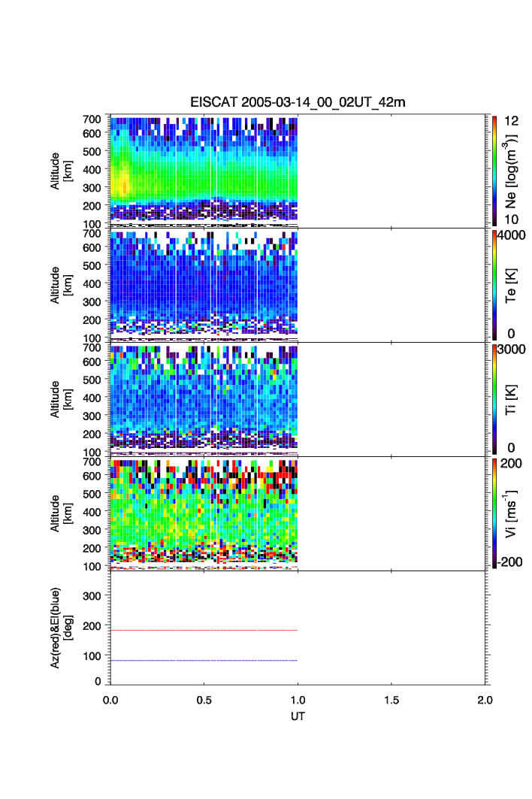
Task: Click the ion velocity heatmap panel
Action: (x=204, y=513)
